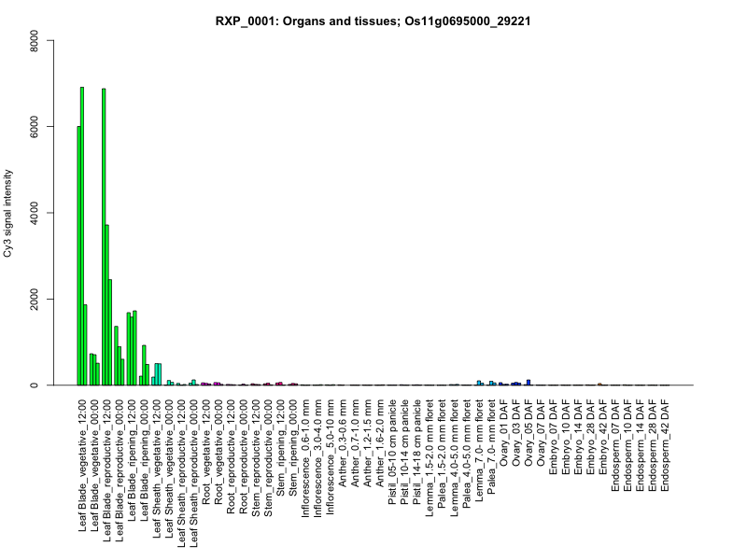Click the Embryo_07 DAF label
The width and height of the screenshot is (747, 560).
point(553,437)
